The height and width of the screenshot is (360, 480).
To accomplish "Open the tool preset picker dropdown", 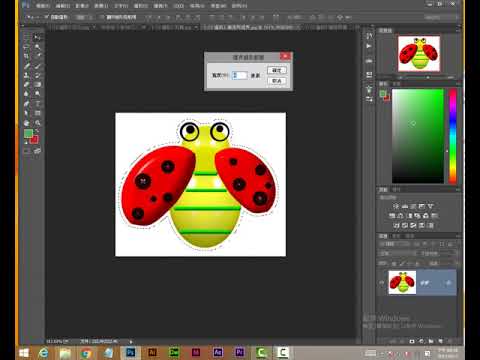I will (32, 17).
